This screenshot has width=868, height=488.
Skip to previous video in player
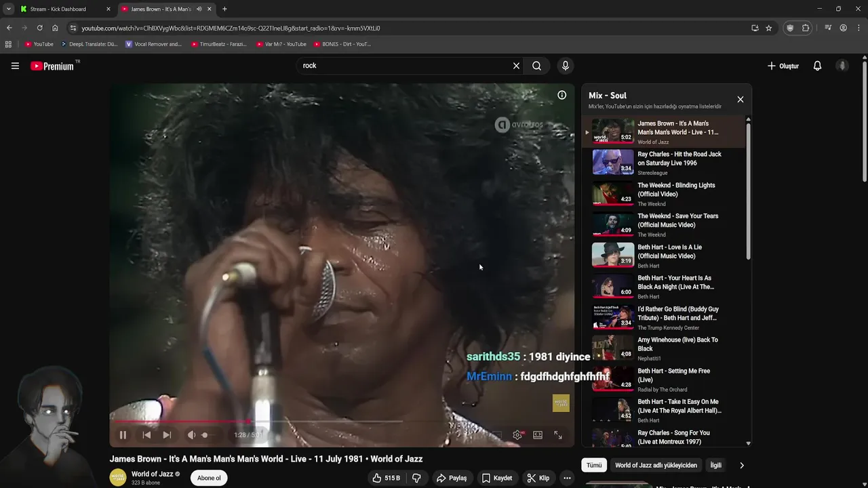pyautogui.click(x=146, y=435)
